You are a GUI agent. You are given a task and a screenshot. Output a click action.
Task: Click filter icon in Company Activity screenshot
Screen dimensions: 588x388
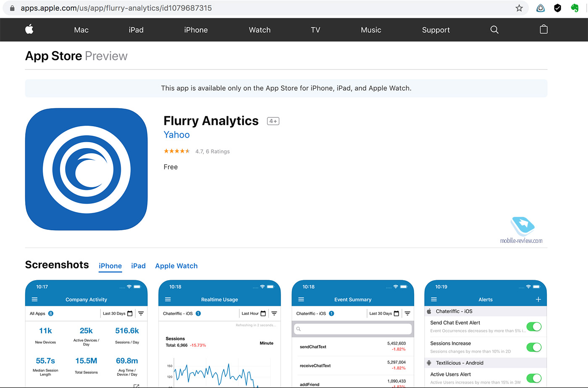141,313
